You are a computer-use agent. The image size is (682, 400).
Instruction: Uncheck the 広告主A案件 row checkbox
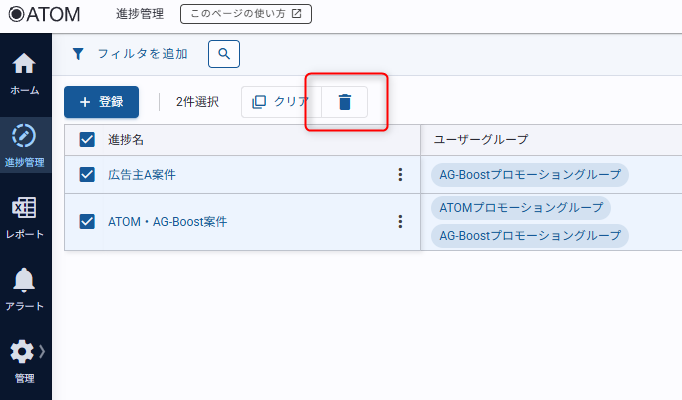[x=87, y=175]
